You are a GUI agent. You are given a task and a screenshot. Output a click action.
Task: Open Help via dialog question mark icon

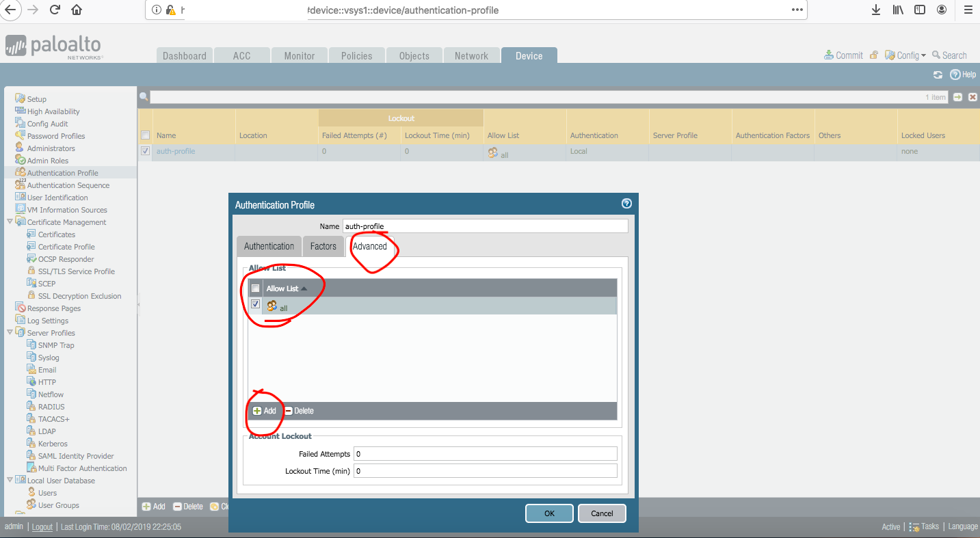point(626,204)
